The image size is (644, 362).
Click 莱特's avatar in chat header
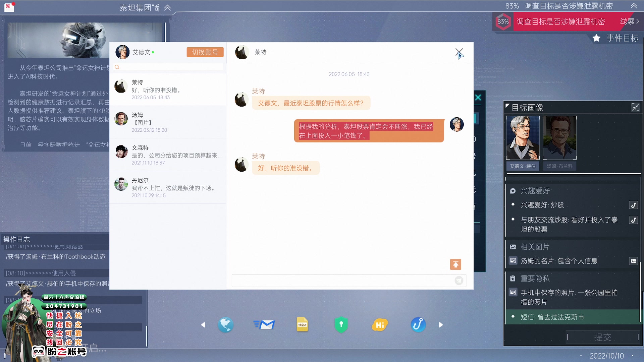coord(241,52)
